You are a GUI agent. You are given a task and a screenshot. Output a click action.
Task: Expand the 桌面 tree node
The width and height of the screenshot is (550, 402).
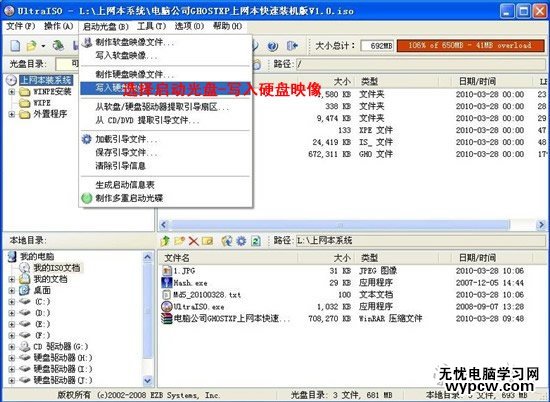tap(12, 290)
